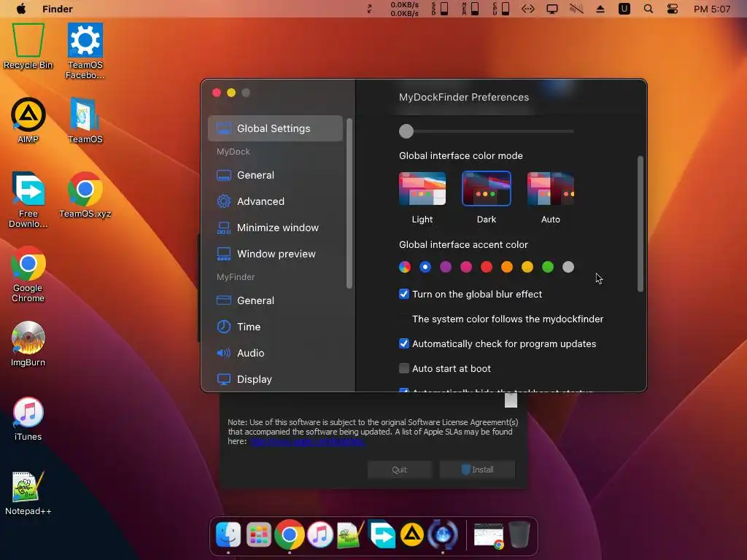Launch Free Download Manager from the dock
747x560 pixels.
382,534
